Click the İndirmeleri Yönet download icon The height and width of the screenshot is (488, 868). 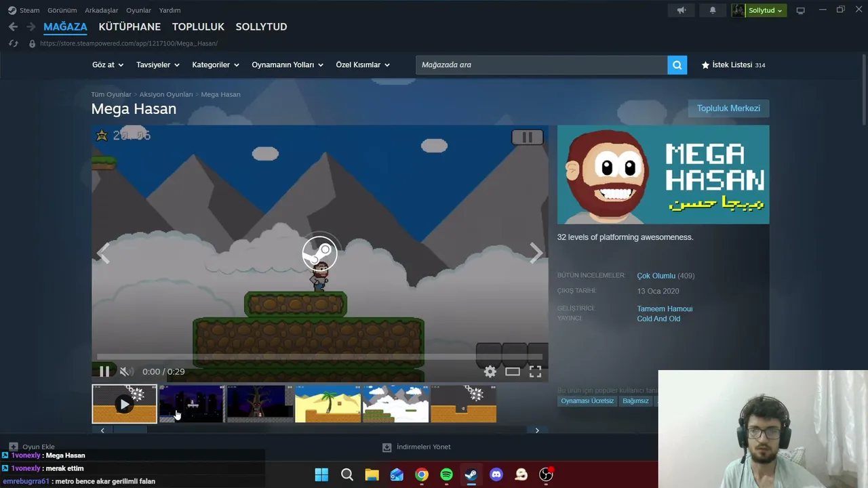tap(387, 447)
